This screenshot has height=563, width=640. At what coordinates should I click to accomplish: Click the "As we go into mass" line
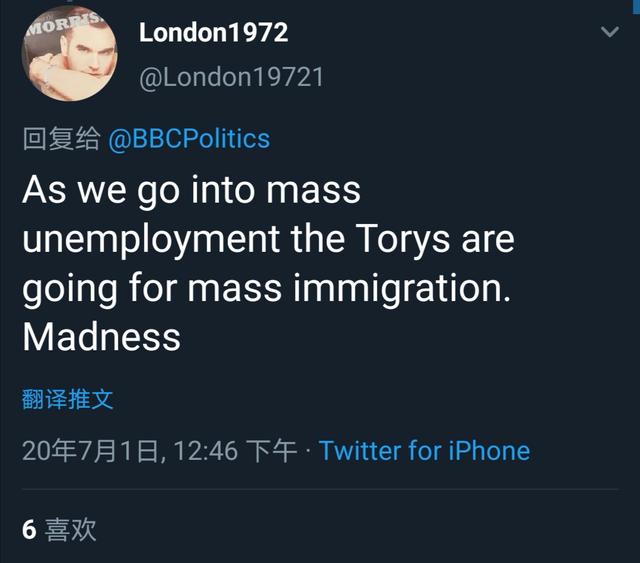pyautogui.click(x=191, y=190)
